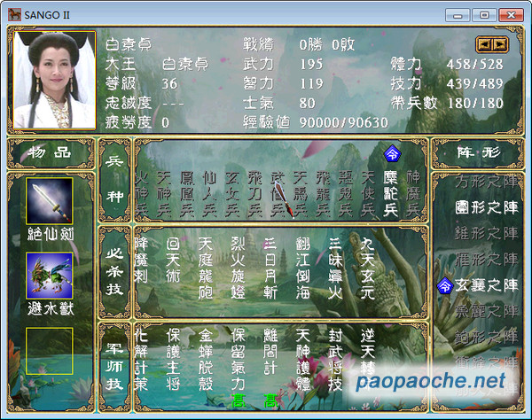
Task: Click the 必杀技 special skills label
Action: tap(114, 273)
